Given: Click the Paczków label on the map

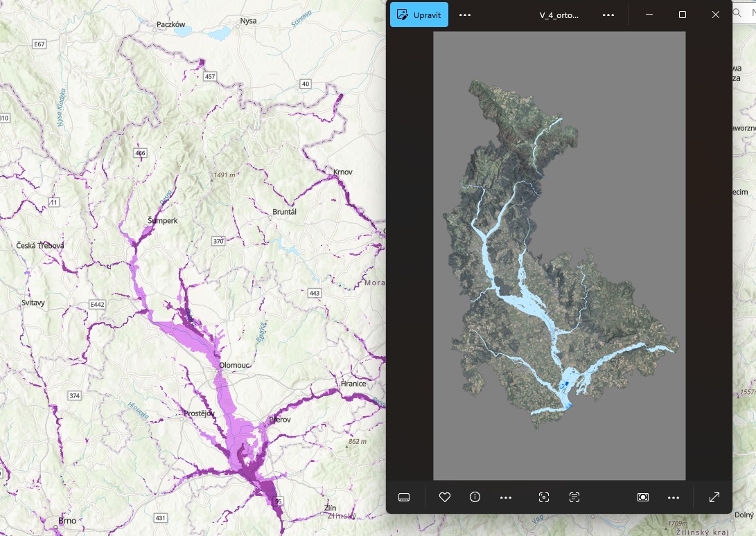Looking at the screenshot, I should 170,24.
